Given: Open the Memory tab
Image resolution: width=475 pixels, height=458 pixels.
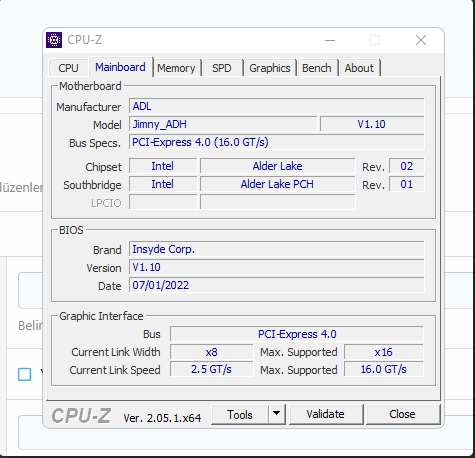Looking at the screenshot, I should pyautogui.click(x=176, y=68).
